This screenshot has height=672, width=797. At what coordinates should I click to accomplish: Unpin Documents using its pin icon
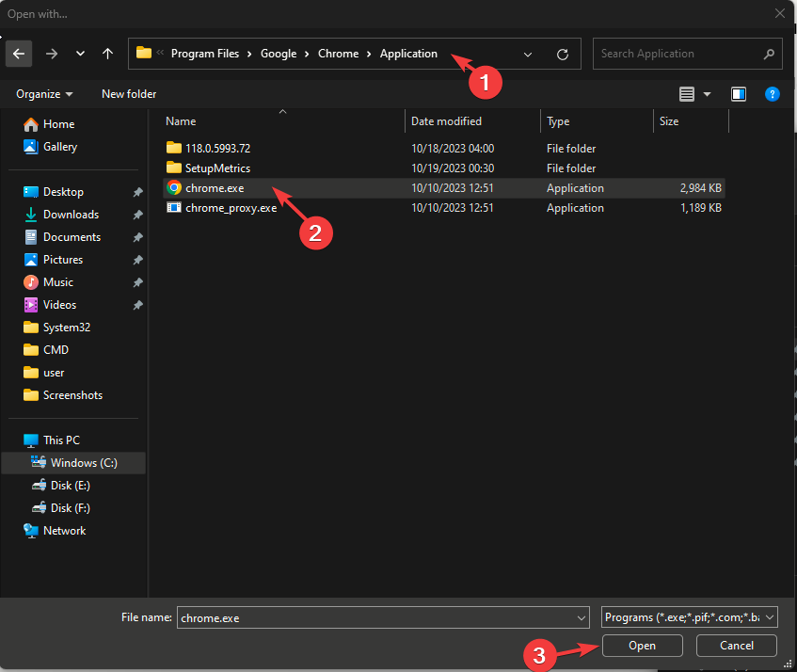[137, 237]
